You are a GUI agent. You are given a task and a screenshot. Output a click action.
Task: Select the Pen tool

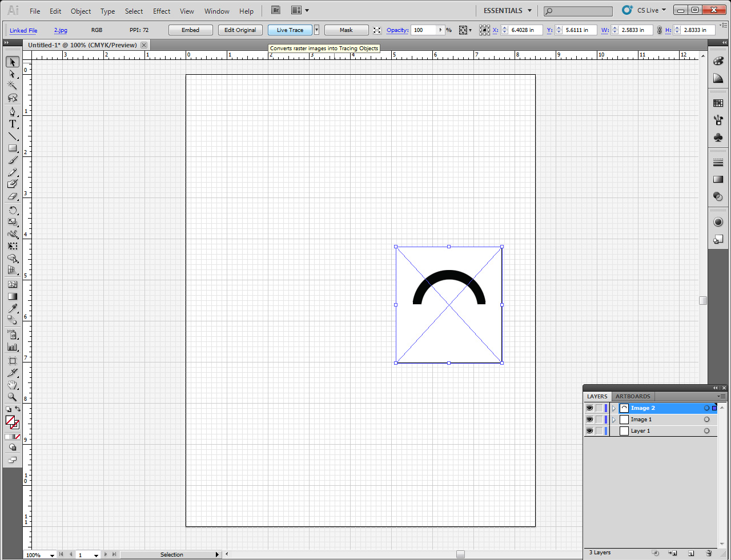pos(13,112)
